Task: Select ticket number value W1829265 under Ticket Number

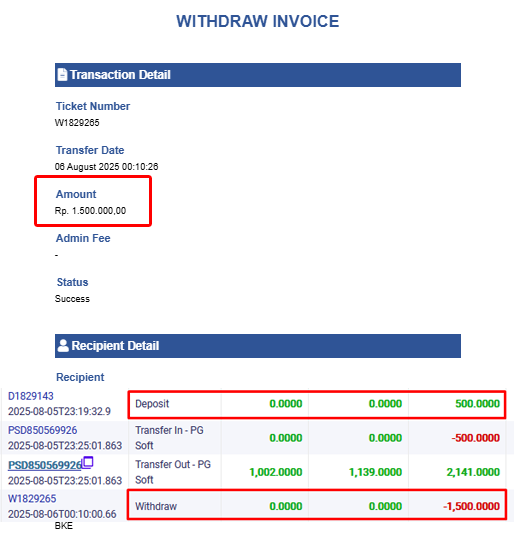Action: 77,123
